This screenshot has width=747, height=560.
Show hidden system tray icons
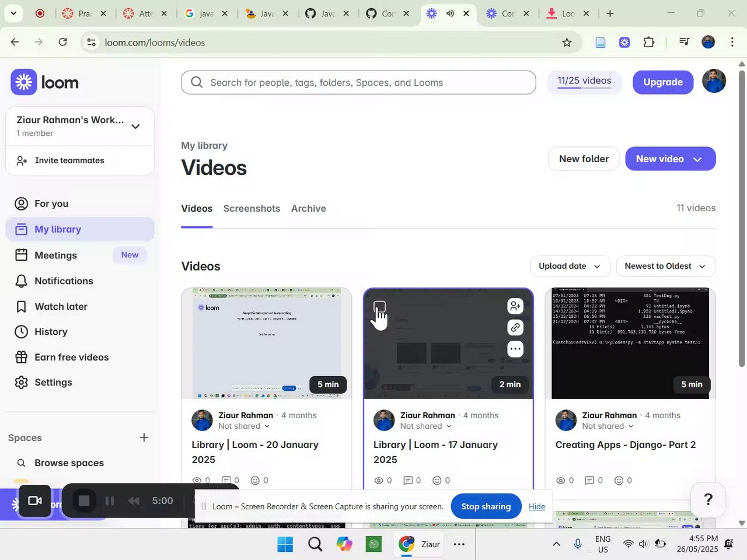[556, 544]
